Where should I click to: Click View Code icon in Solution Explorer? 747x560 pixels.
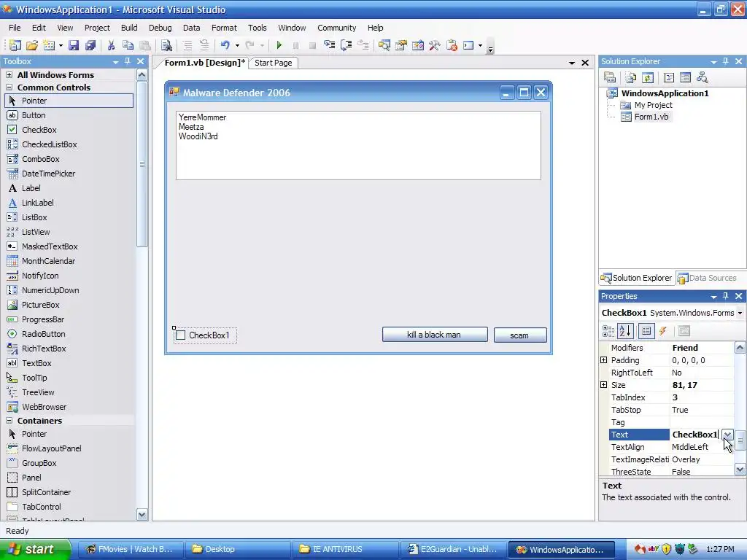pos(669,77)
